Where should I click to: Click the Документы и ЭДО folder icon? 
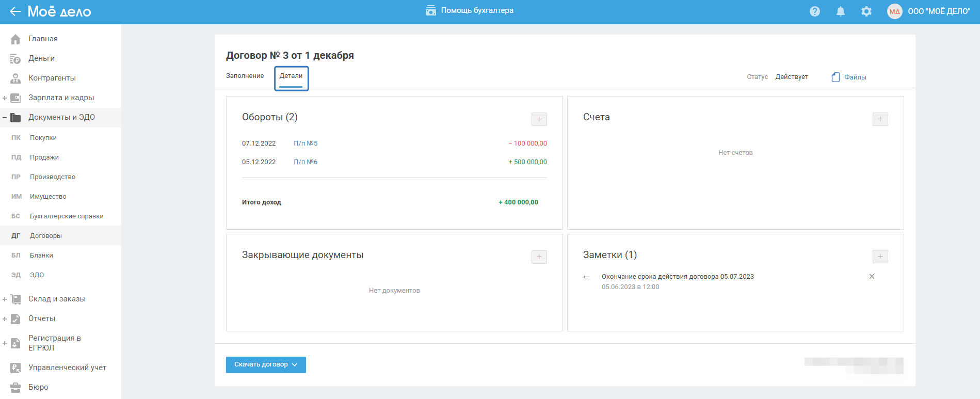point(15,117)
